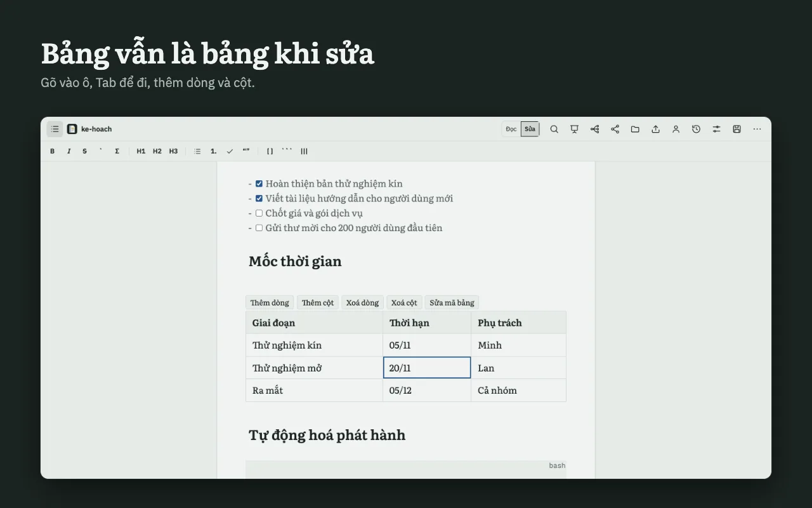Click 'Sửa mã bảng' button
Screen dimensions: 812x508
(x=452, y=302)
